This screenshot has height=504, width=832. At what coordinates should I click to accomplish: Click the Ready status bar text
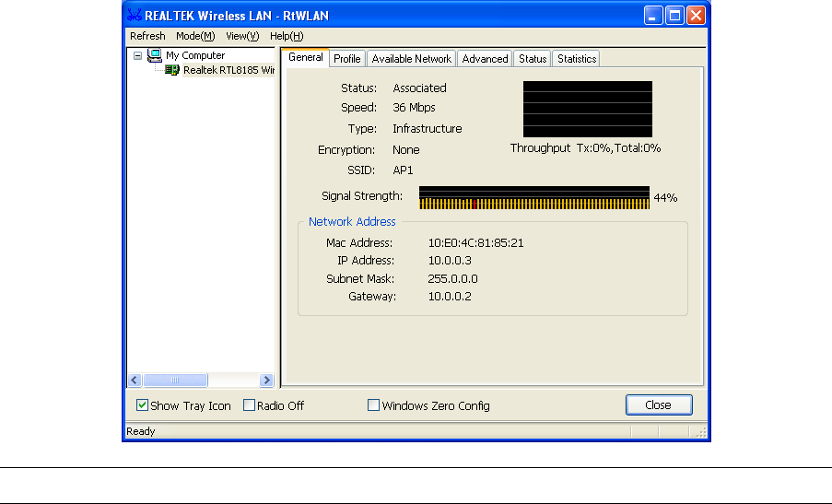[x=141, y=431]
